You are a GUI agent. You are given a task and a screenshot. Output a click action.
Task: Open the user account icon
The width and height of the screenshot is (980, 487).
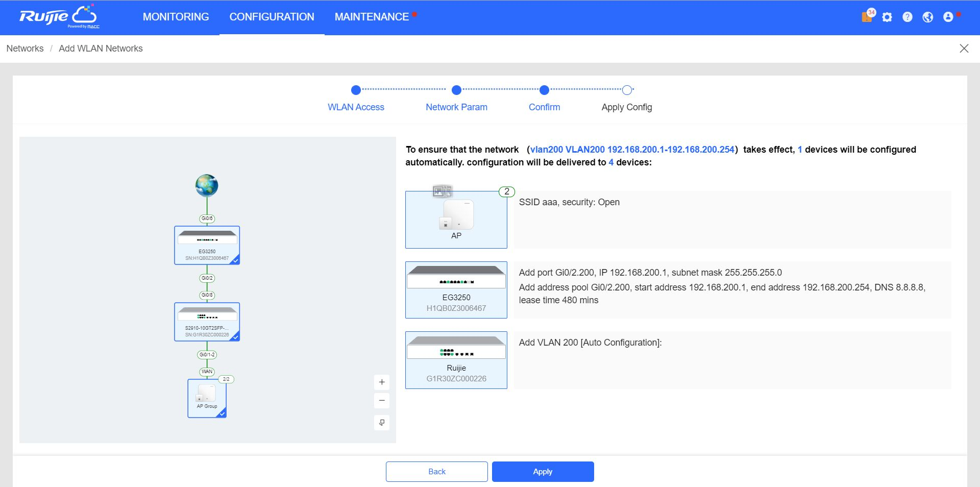[x=948, y=17]
